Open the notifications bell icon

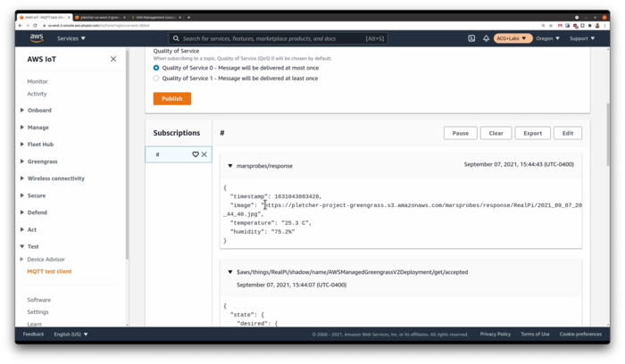tap(486, 38)
